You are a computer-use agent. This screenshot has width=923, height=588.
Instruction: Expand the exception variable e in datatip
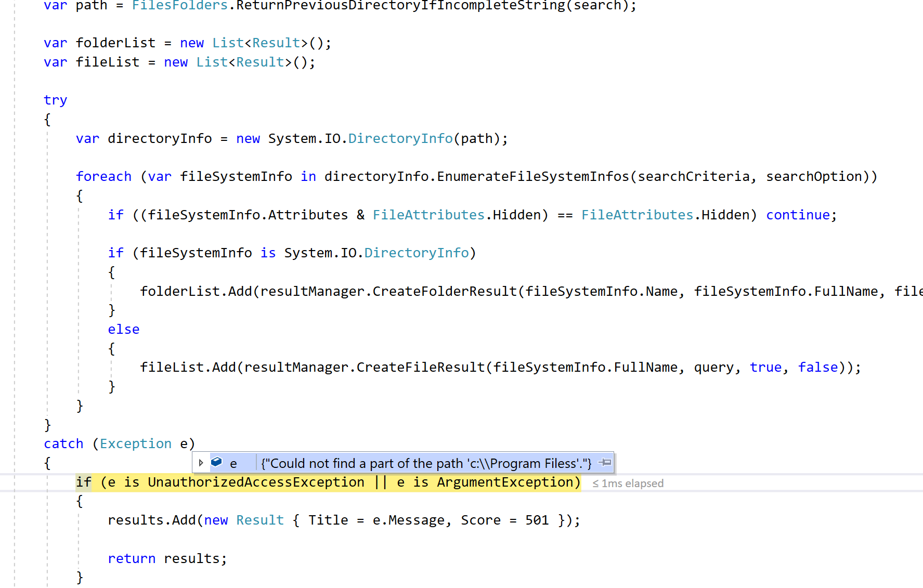(x=201, y=463)
